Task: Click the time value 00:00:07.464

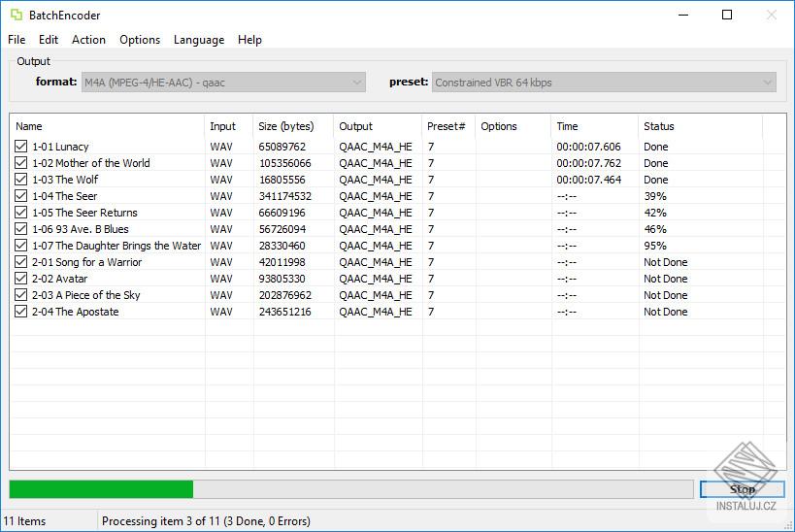Action: pyautogui.click(x=588, y=180)
